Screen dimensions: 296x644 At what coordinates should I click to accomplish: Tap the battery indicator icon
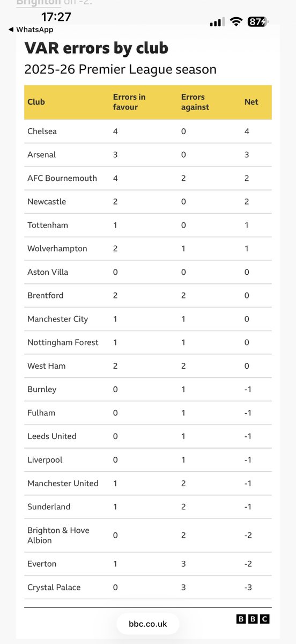(259, 22)
